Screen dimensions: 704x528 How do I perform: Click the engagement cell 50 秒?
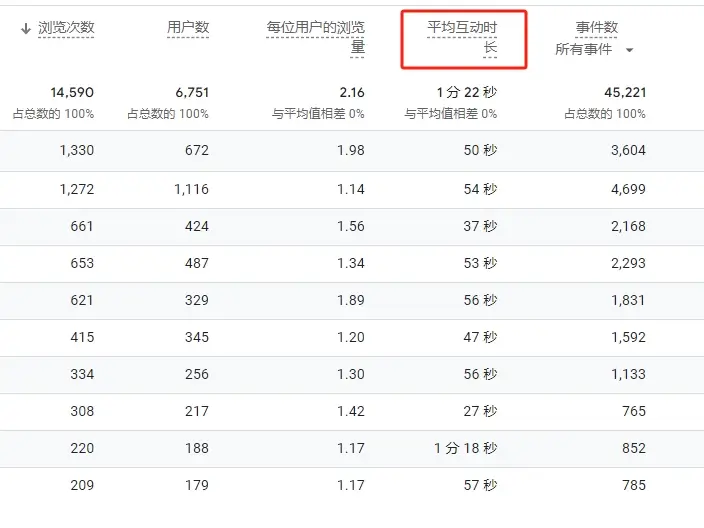point(480,150)
